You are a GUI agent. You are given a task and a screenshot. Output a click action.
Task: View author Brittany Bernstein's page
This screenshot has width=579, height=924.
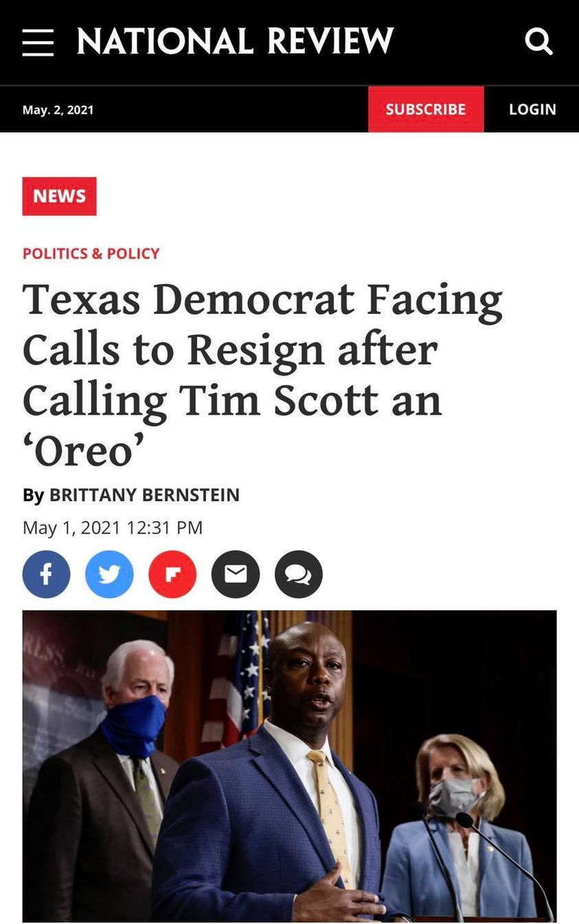144,495
